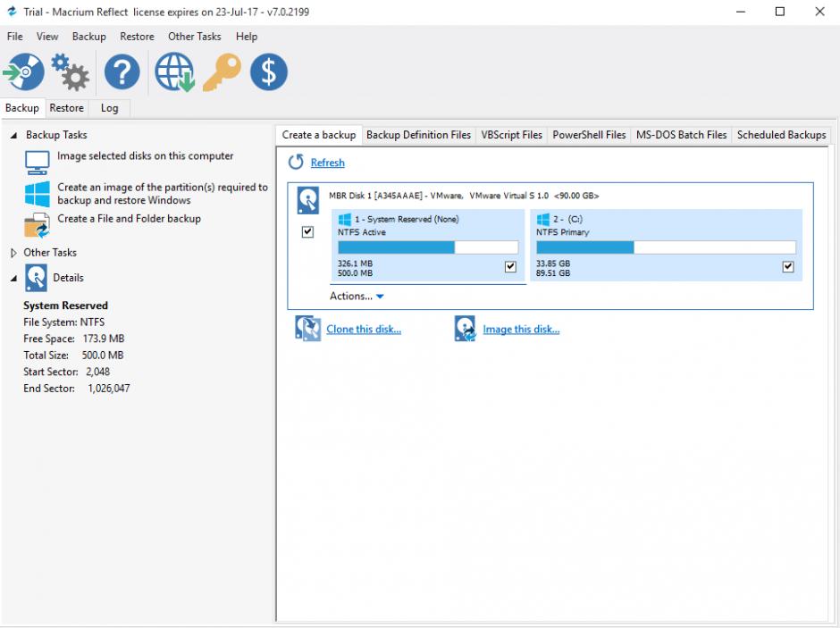Uncheck the C: partition checkbox

point(788,266)
